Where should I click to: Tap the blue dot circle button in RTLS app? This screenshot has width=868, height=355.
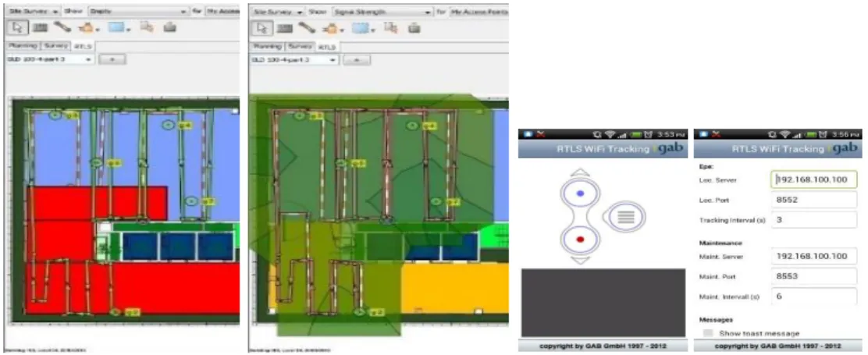coord(580,193)
